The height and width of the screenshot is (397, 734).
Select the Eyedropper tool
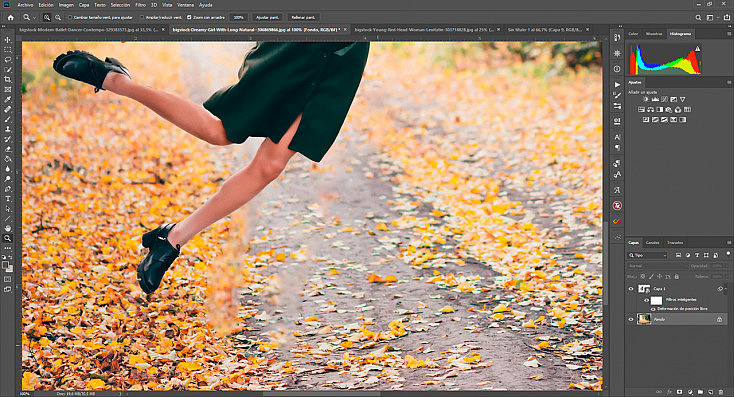pos(7,99)
